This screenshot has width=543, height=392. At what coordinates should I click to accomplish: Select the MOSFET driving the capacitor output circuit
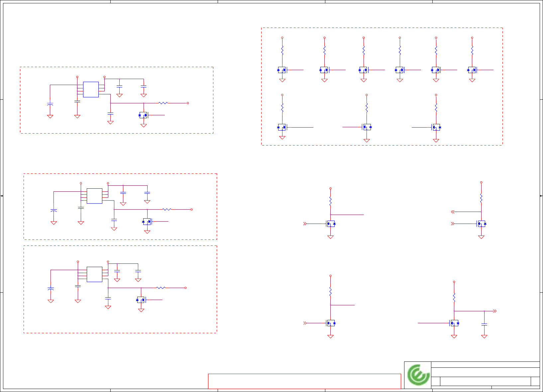(x=454, y=323)
